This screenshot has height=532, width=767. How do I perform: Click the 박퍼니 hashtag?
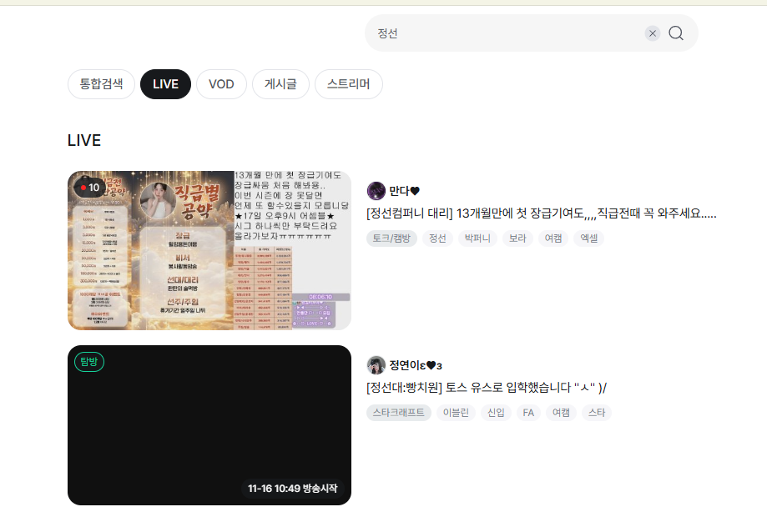pyautogui.click(x=477, y=238)
